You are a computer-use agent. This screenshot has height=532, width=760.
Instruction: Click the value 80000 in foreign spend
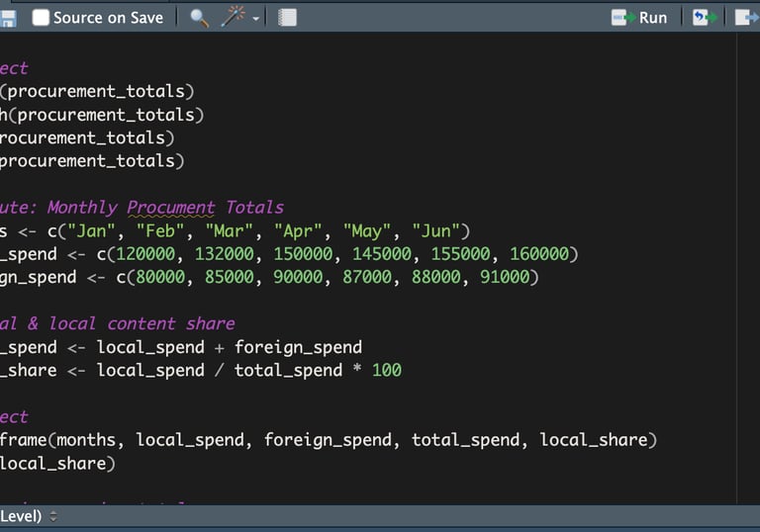click(x=160, y=277)
